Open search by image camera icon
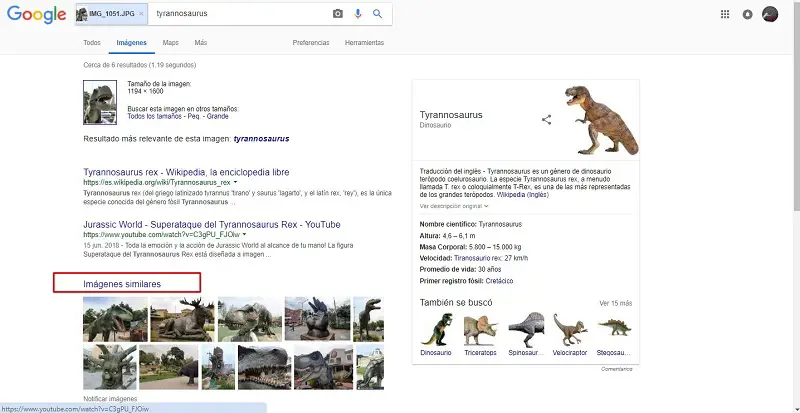 338,14
